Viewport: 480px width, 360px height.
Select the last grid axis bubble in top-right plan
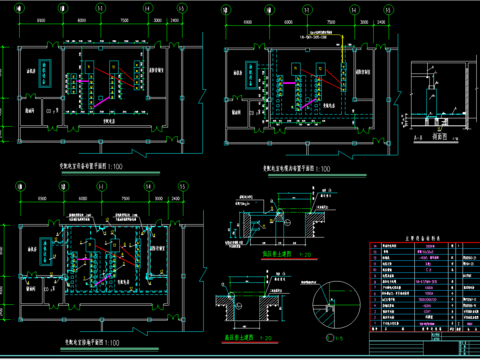(388, 10)
